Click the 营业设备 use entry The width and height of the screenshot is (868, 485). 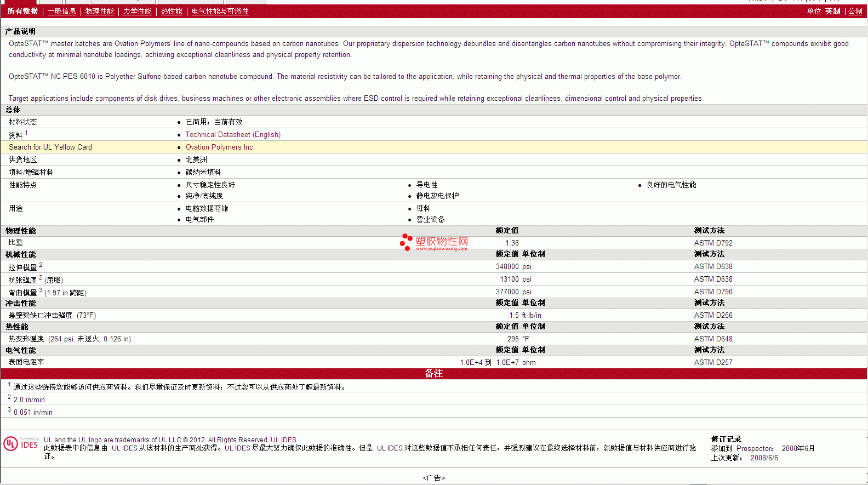(430, 219)
